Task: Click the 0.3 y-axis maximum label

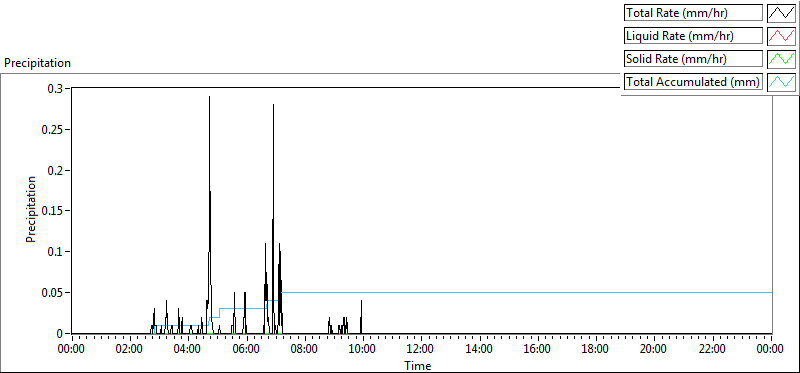Action: 55,88
